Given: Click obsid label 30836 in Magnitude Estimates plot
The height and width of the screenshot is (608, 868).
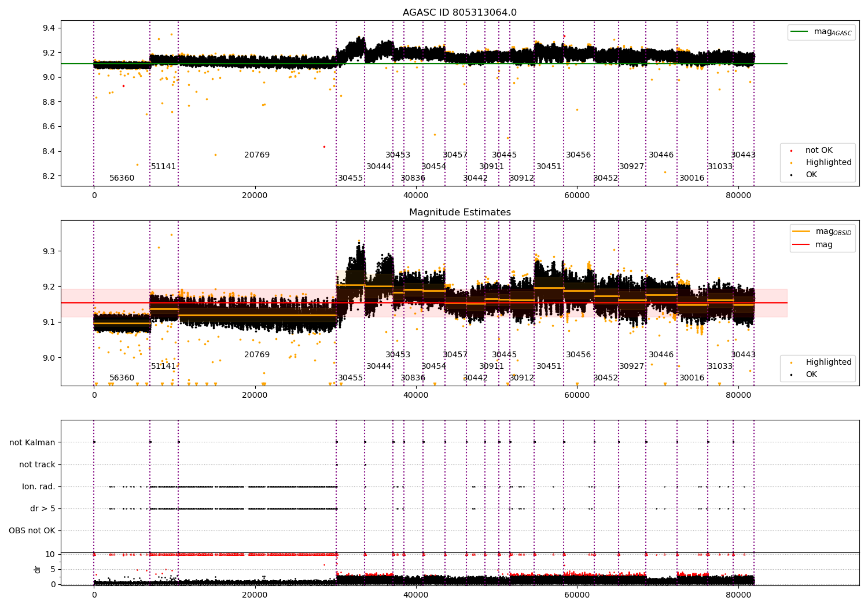Looking at the screenshot, I should point(413,378).
